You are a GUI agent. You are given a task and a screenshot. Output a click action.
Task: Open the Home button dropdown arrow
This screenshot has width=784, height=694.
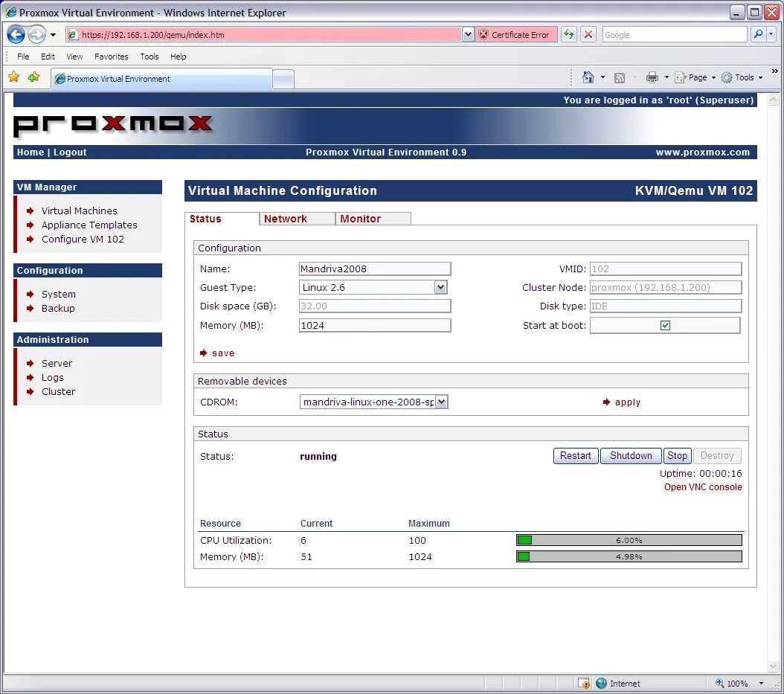(603, 77)
